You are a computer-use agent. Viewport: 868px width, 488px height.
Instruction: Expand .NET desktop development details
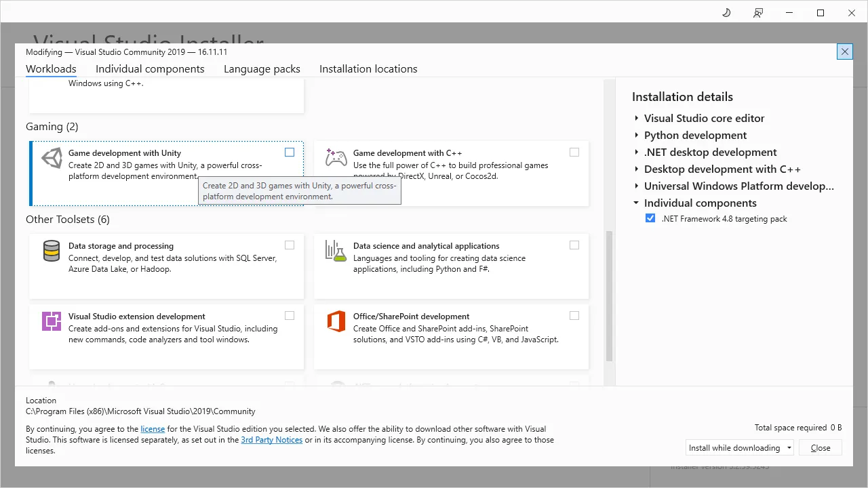[637, 152]
